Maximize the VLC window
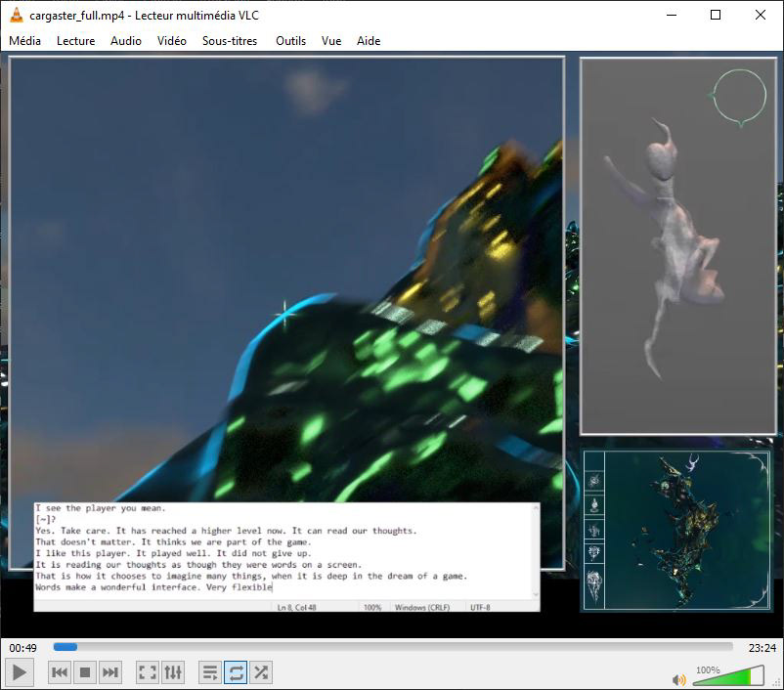Viewport: 784px width, 690px height. pyautogui.click(x=716, y=15)
